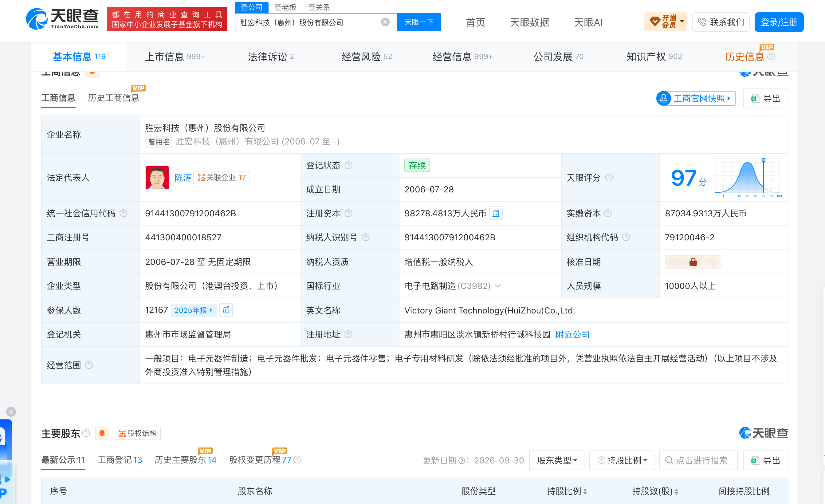Image resolution: width=825 pixels, height=504 pixels.
Task: Open the help icon beside 统一社会信用代码
Action: pos(124,213)
